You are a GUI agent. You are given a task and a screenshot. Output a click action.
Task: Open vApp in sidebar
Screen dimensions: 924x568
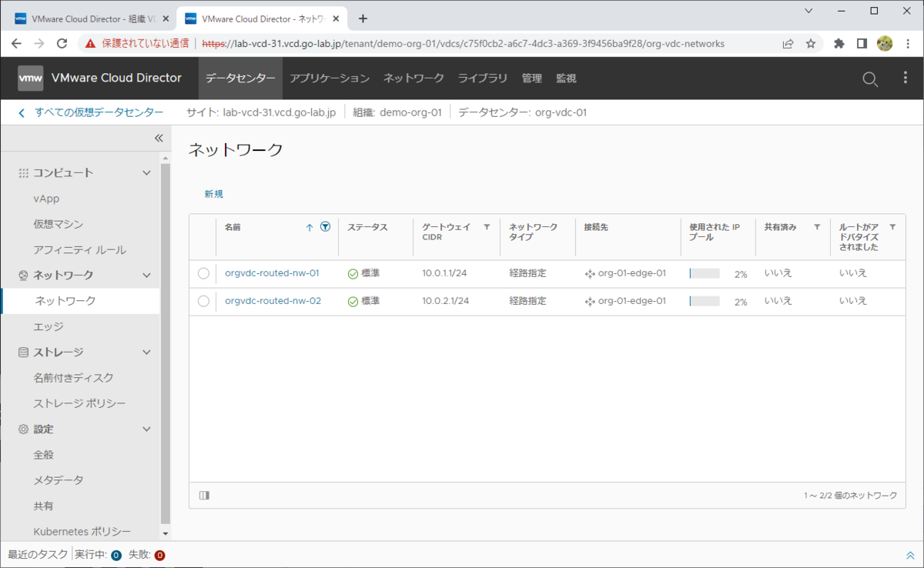pos(46,199)
